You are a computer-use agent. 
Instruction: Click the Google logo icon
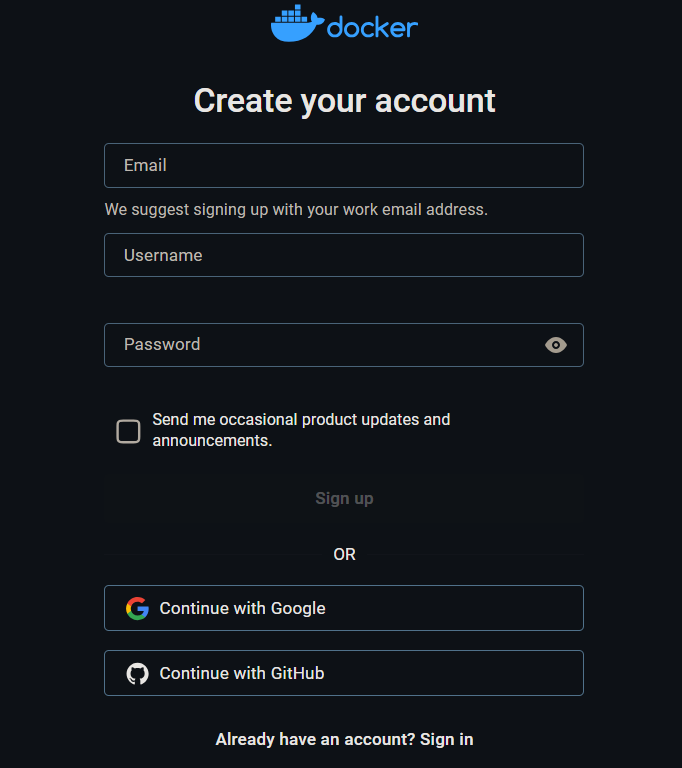pyautogui.click(x=137, y=608)
